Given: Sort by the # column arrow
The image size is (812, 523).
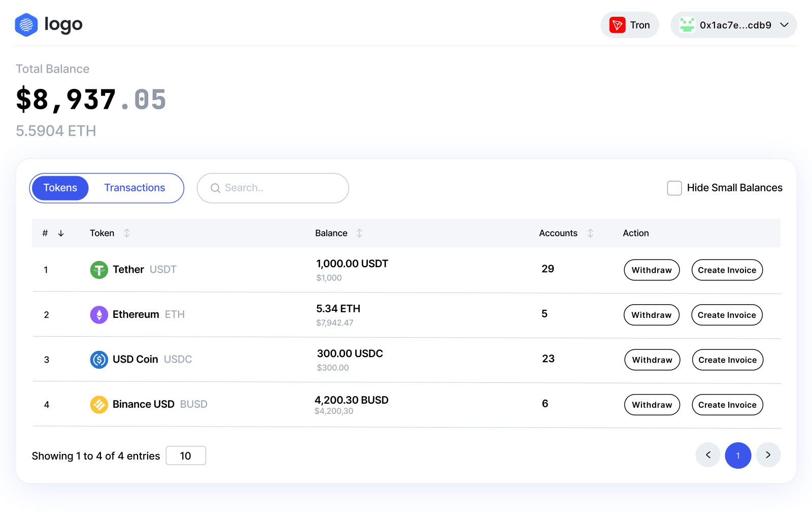Looking at the screenshot, I should tap(61, 233).
